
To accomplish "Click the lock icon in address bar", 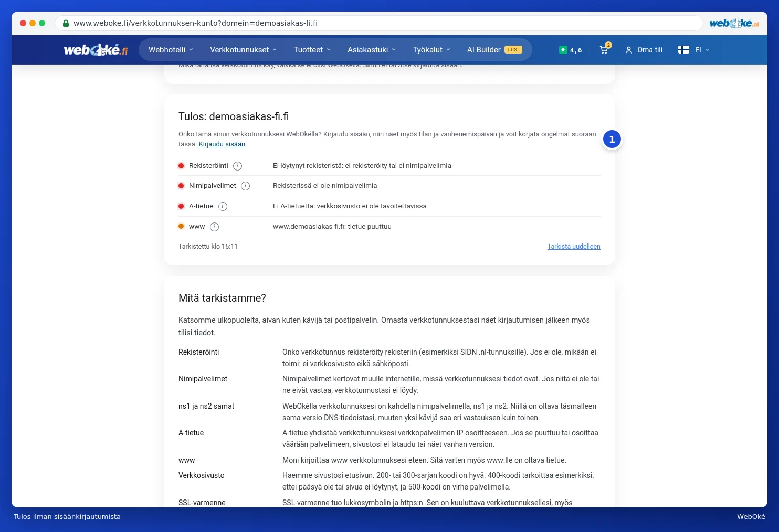I will [66, 23].
